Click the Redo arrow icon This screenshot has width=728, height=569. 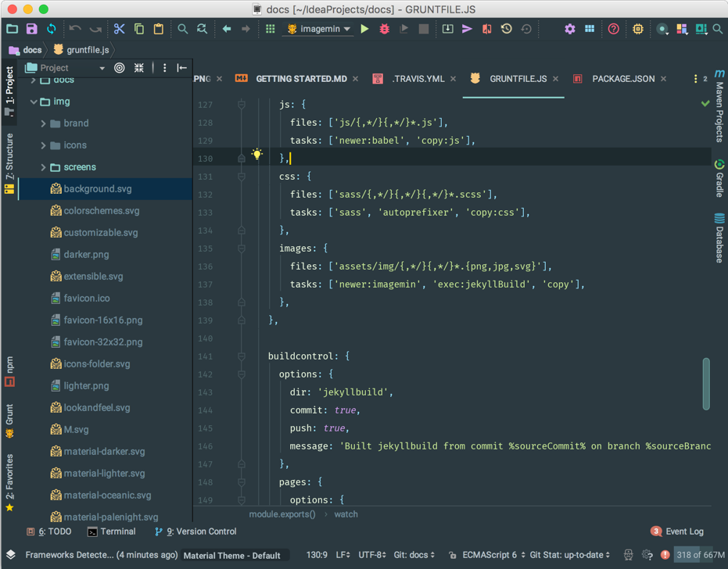pyautogui.click(x=95, y=29)
